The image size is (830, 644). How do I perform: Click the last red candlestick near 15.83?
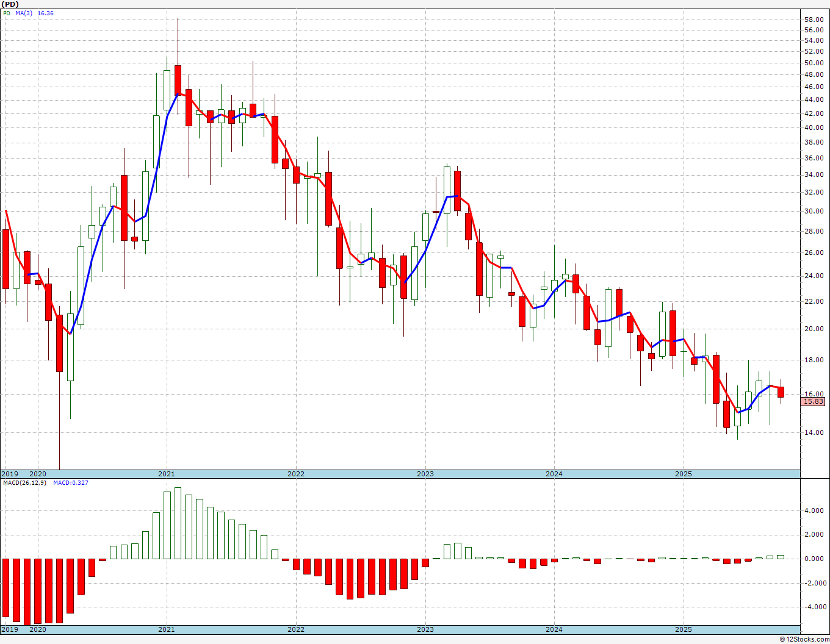click(781, 392)
